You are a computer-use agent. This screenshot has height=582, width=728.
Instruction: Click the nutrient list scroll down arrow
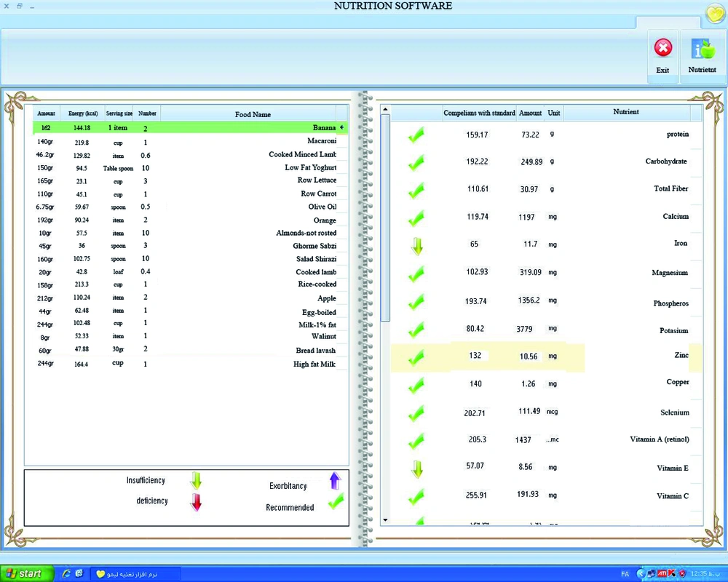385,520
